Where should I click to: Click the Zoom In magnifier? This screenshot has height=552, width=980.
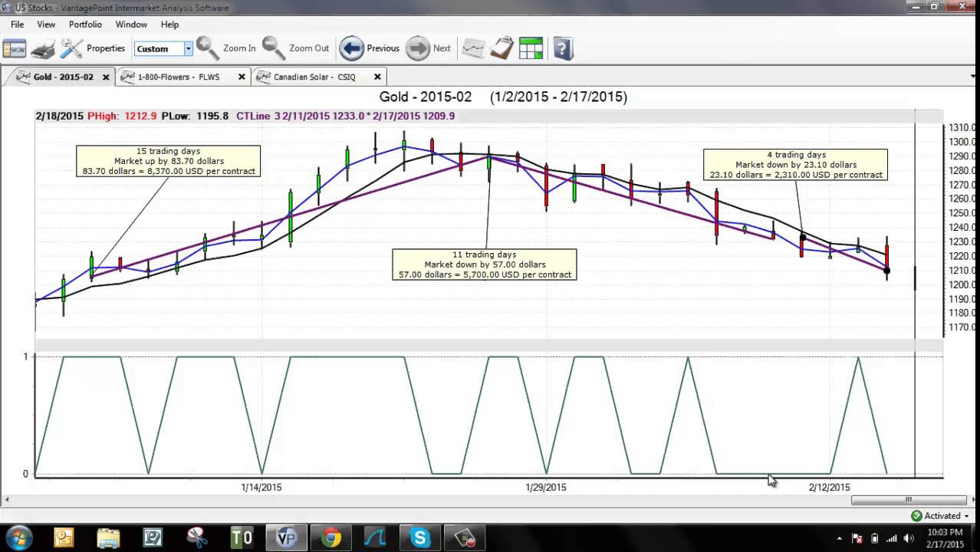click(x=207, y=48)
